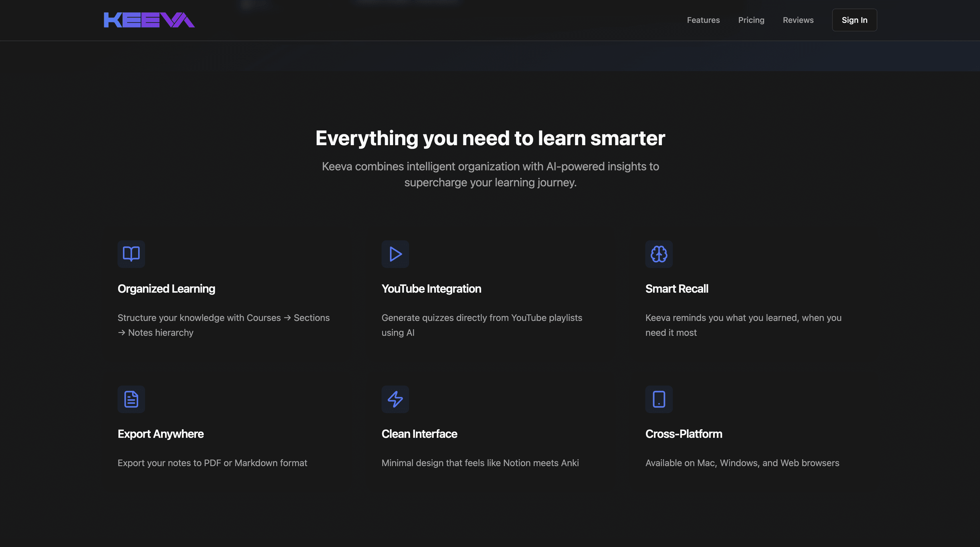980x547 pixels.
Task: Click the Cross-Platform heading
Action: (684, 434)
